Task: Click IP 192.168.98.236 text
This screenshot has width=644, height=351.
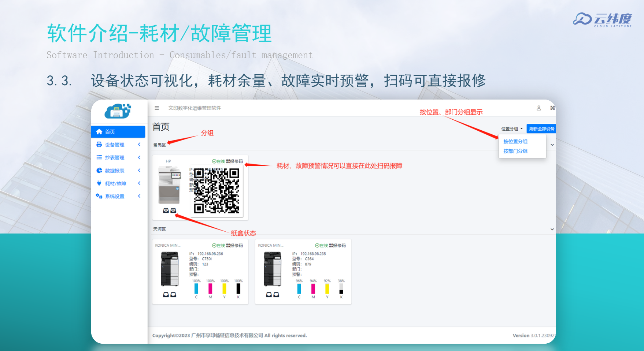Action: click(x=206, y=254)
